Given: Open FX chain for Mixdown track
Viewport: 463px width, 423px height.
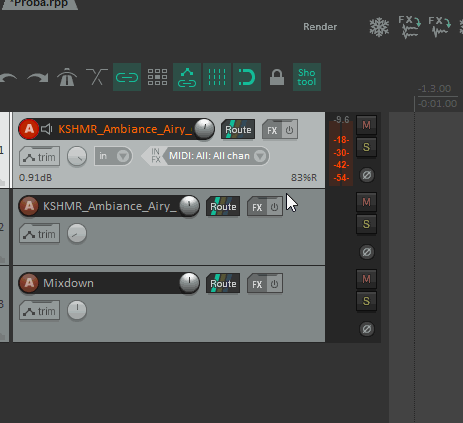Looking at the screenshot, I should point(257,284).
